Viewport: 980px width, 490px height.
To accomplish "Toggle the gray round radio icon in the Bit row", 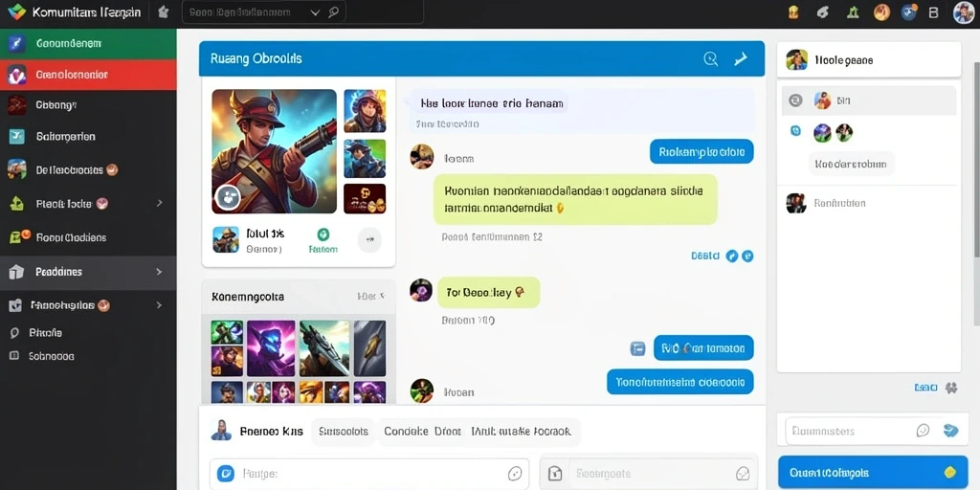I will [x=795, y=100].
